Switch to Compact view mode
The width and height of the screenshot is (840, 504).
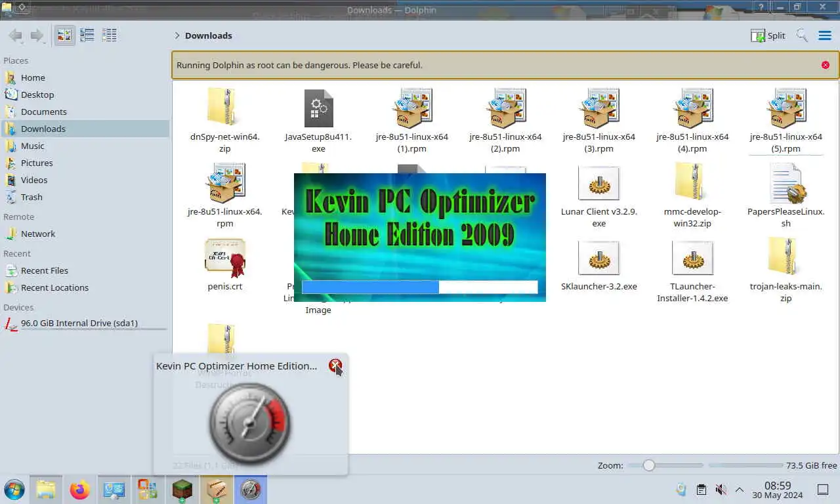(87, 35)
